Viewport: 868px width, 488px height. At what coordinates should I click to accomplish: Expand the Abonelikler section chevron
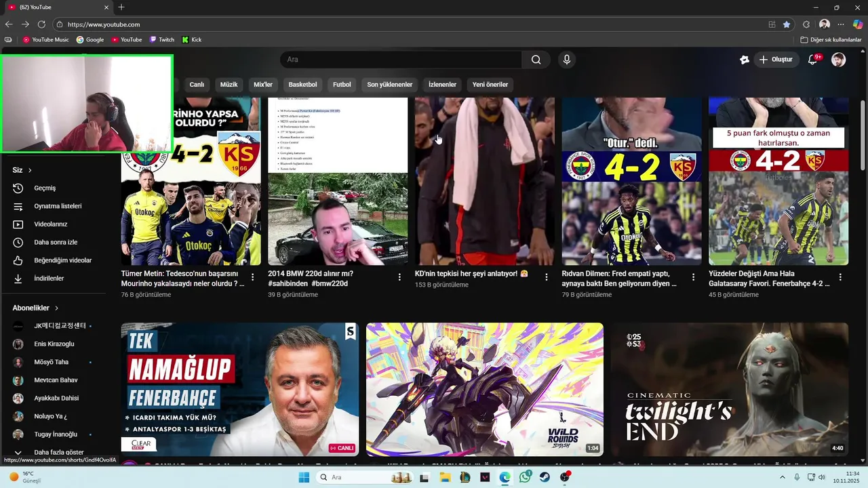click(56, 308)
